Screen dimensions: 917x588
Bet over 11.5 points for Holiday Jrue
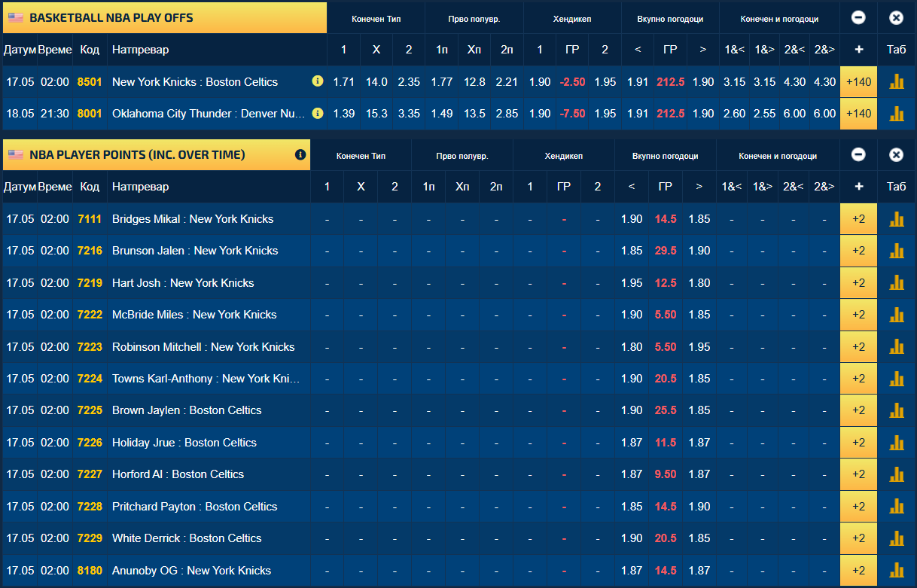tap(699, 443)
